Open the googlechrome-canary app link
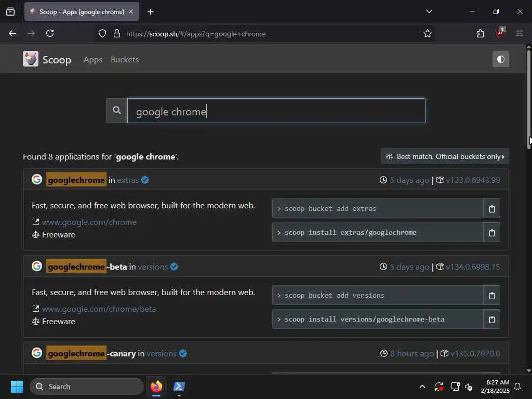Image resolution: width=532 pixels, height=399 pixels. coord(91,353)
